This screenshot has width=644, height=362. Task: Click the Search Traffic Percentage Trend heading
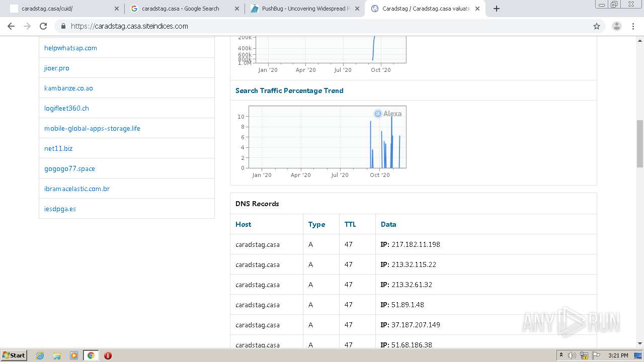[289, 90]
